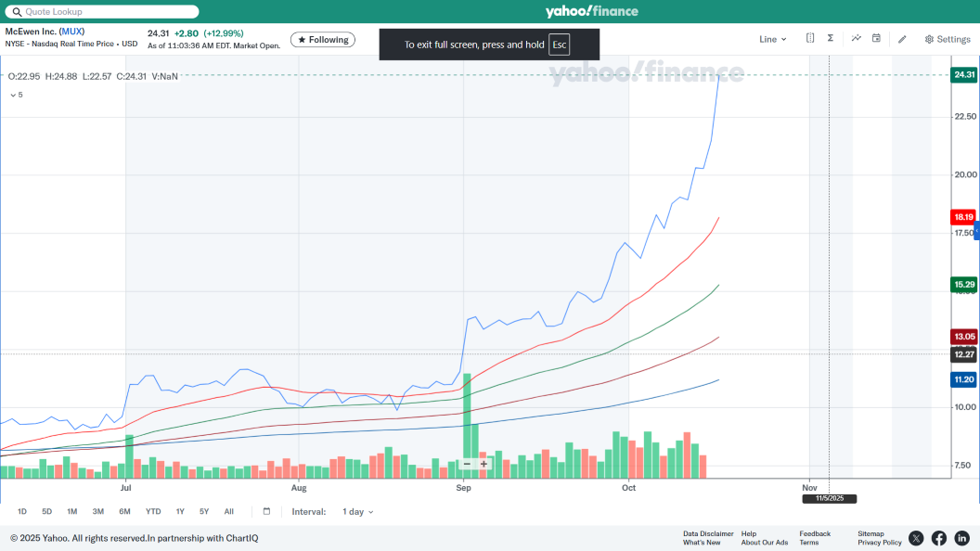
Task: Open the events calendar icon in toolbar
Action: click(x=876, y=39)
